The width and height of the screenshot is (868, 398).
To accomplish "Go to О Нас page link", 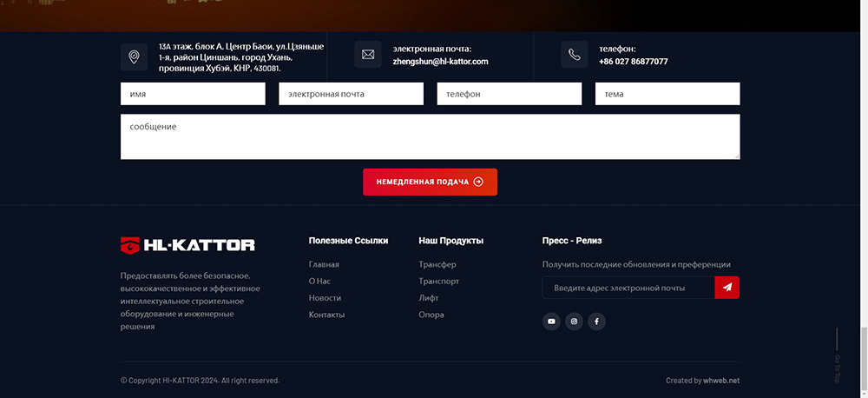I will tap(319, 282).
